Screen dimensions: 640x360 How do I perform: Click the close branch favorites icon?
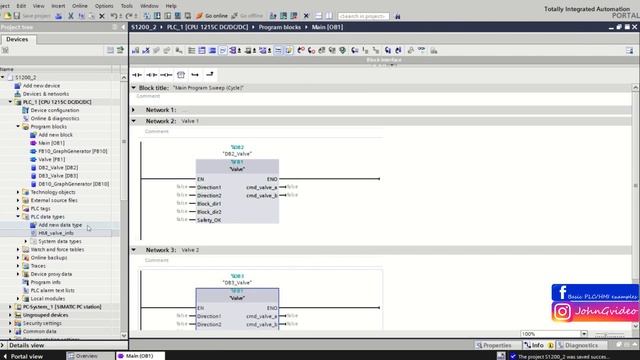point(210,75)
